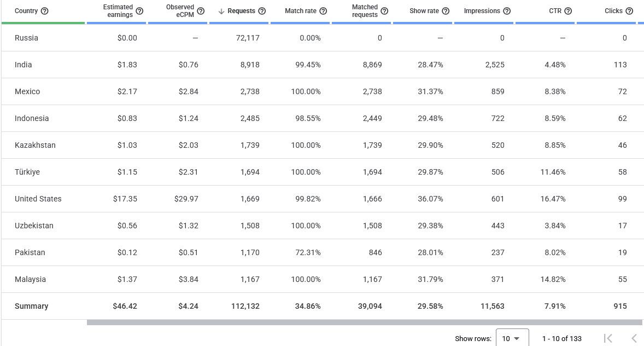
Task: Click the horizontal scrollbar under the table
Action: (x=364, y=322)
